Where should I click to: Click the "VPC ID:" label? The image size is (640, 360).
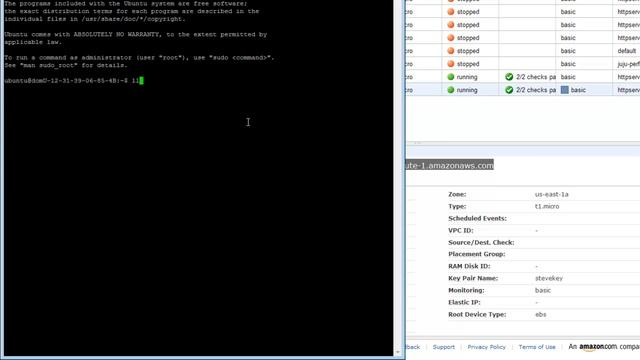pyautogui.click(x=460, y=231)
